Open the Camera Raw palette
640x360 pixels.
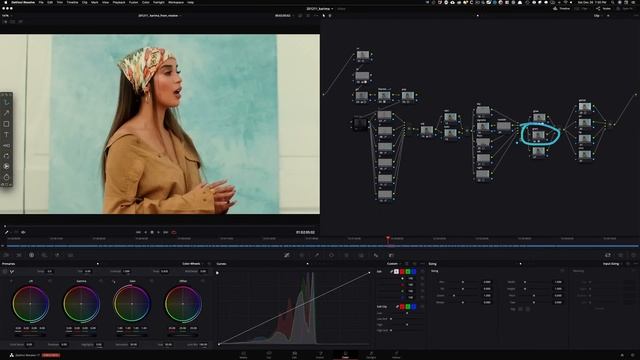point(6,255)
